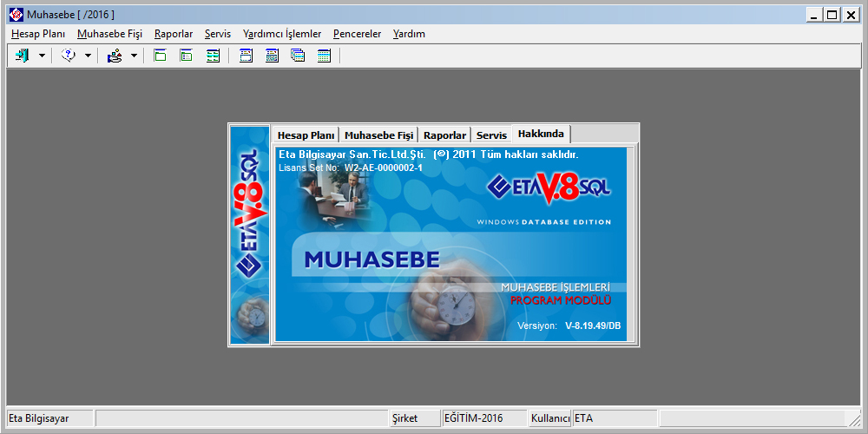Open the dropdown arrow beside the exit icon
868x434 pixels.
tap(42, 56)
